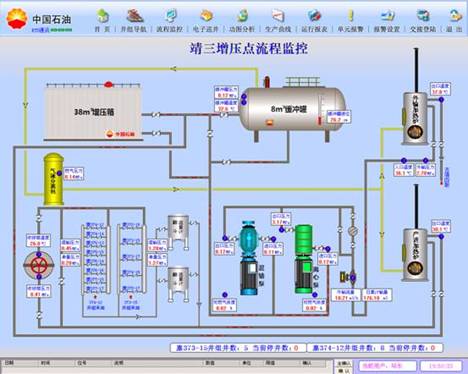Click the yellow 气液分离器 separator vessel

pos(53,179)
